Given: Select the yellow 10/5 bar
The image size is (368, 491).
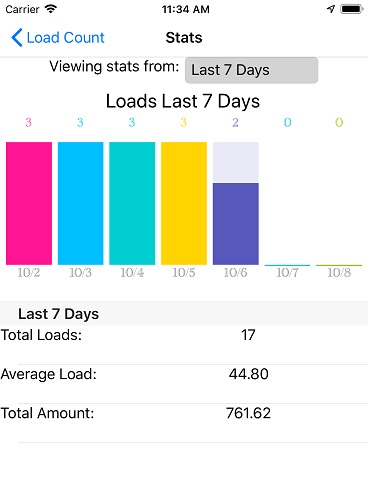Looking at the screenshot, I should (184, 203).
